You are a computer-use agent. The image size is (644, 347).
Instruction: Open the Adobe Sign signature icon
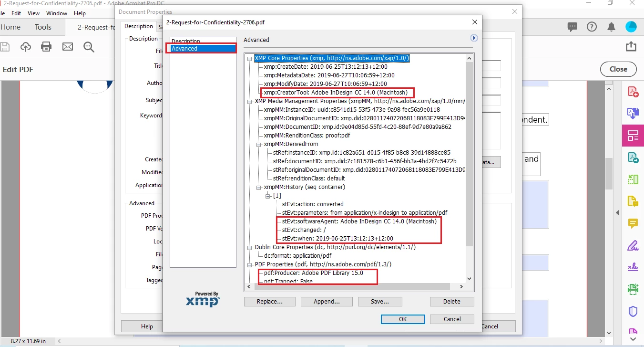point(633,267)
